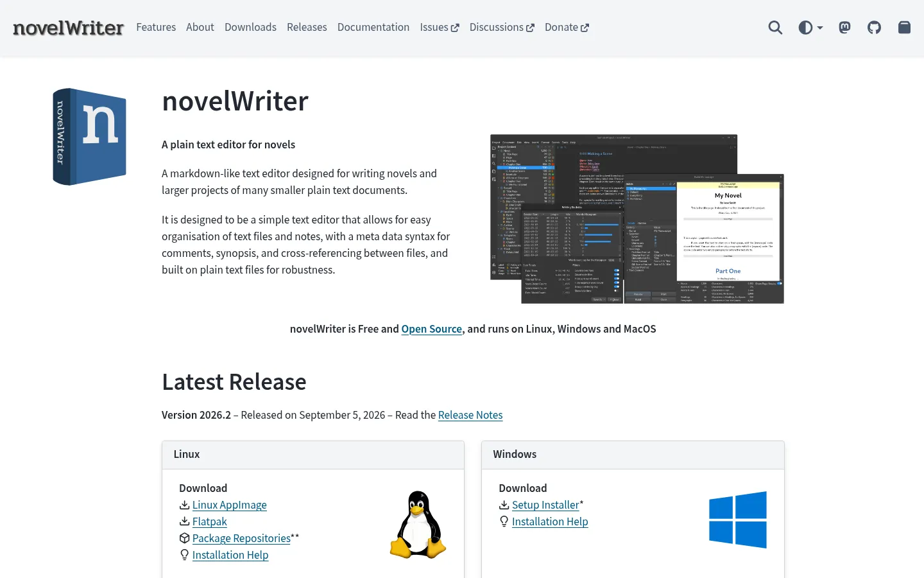The width and height of the screenshot is (924, 578).
Task: Open the Features menu item
Action: (x=156, y=27)
